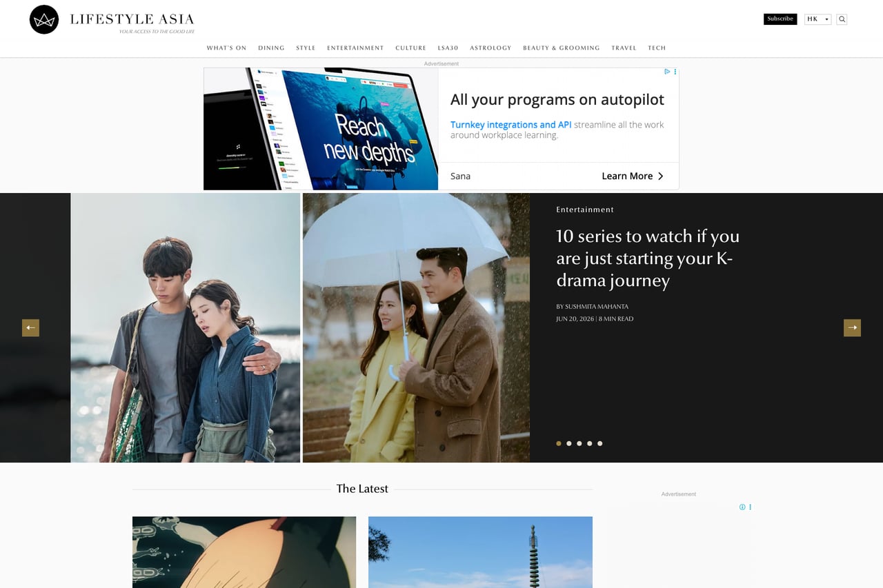883x588 pixels.
Task: Click the Lifestyle Asia crown logo
Action: (44, 19)
